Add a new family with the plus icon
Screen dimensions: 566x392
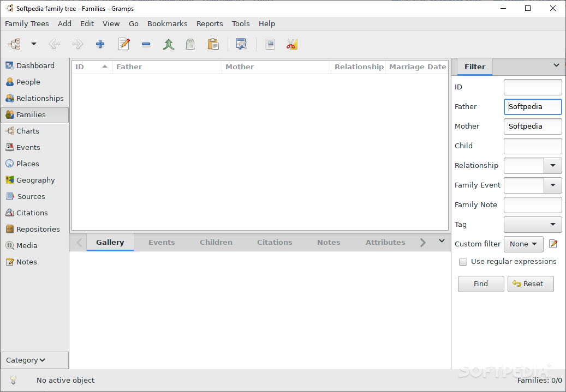click(x=100, y=44)
